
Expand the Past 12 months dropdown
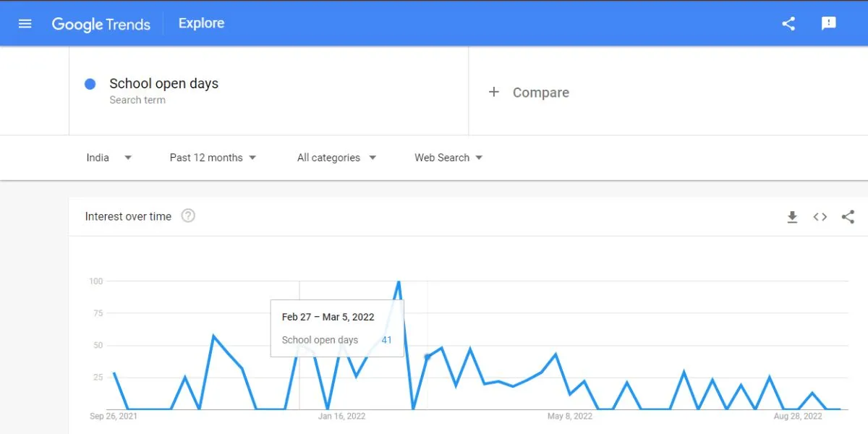point(213,158)
